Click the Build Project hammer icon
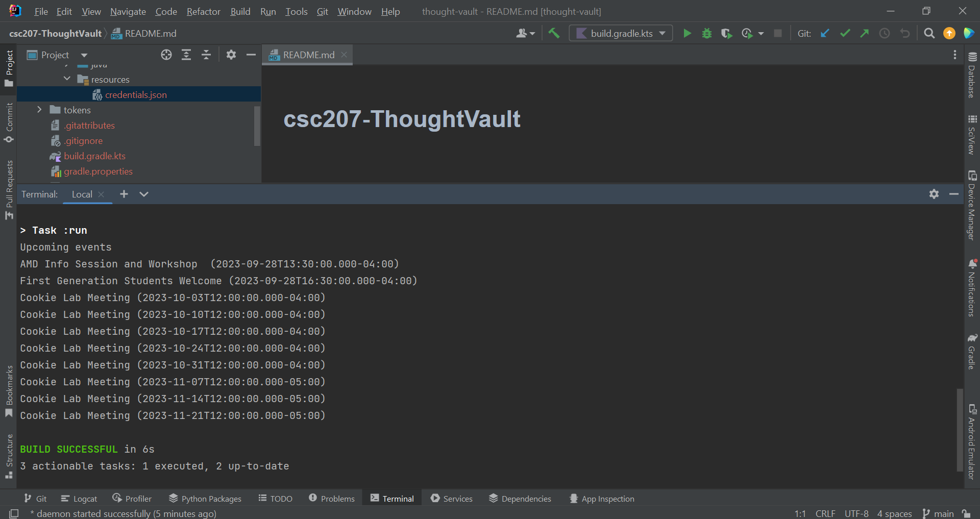Image resolution: width=980 pixels, height=519 pixels. (x=554, y=33)
